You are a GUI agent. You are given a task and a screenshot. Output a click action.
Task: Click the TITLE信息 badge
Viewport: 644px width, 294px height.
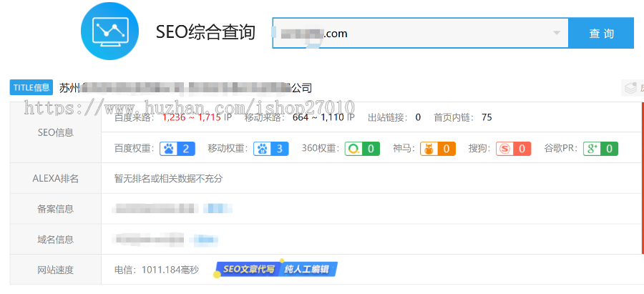point(31,87)
